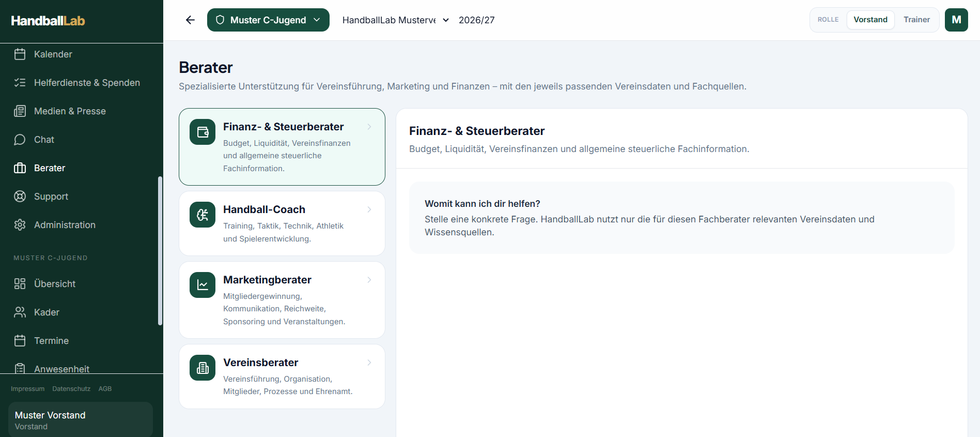Click the 2026/27 season label
The width and height of the screenshot is (980, 437).
pos(477,20)
